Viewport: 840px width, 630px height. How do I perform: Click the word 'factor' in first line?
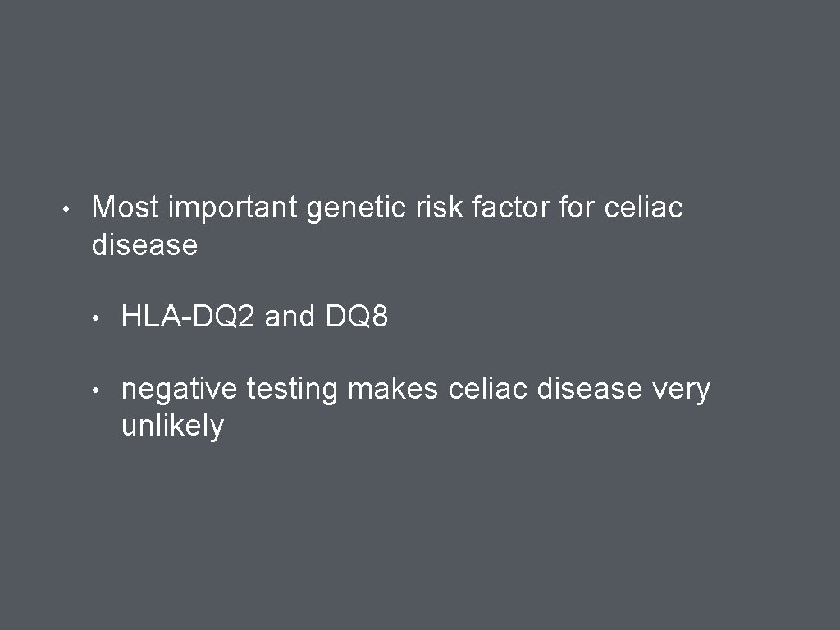point(511,207)
